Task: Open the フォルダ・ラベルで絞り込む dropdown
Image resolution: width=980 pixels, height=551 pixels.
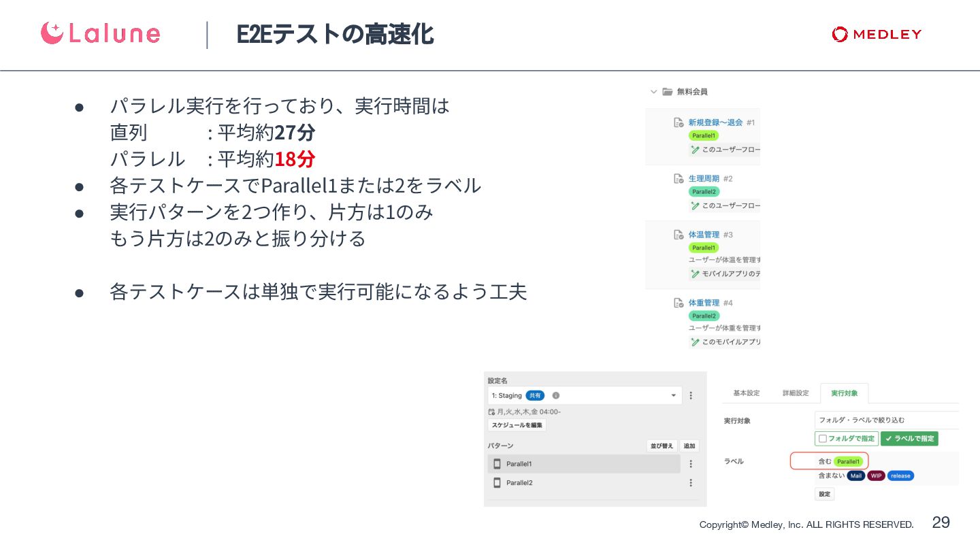Action: (x=885, y=420)
